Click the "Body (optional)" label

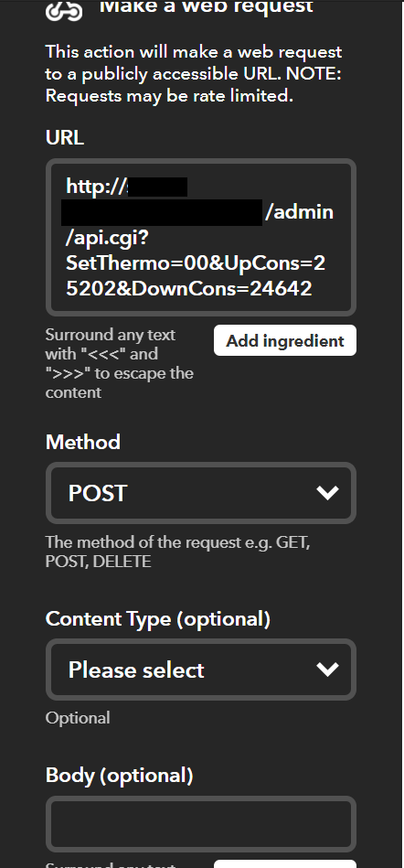pyautogui.click(x=119, y=776)
